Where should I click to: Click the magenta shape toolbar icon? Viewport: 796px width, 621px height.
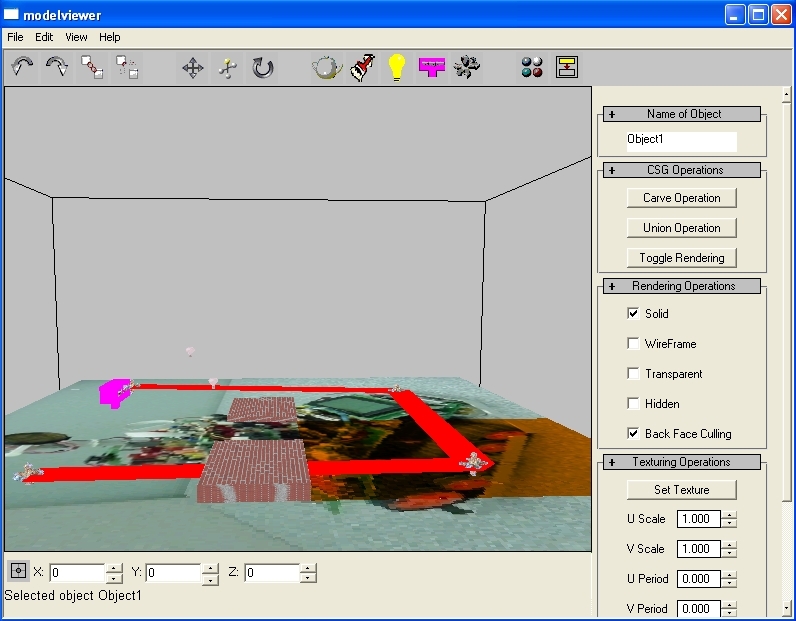431,68
